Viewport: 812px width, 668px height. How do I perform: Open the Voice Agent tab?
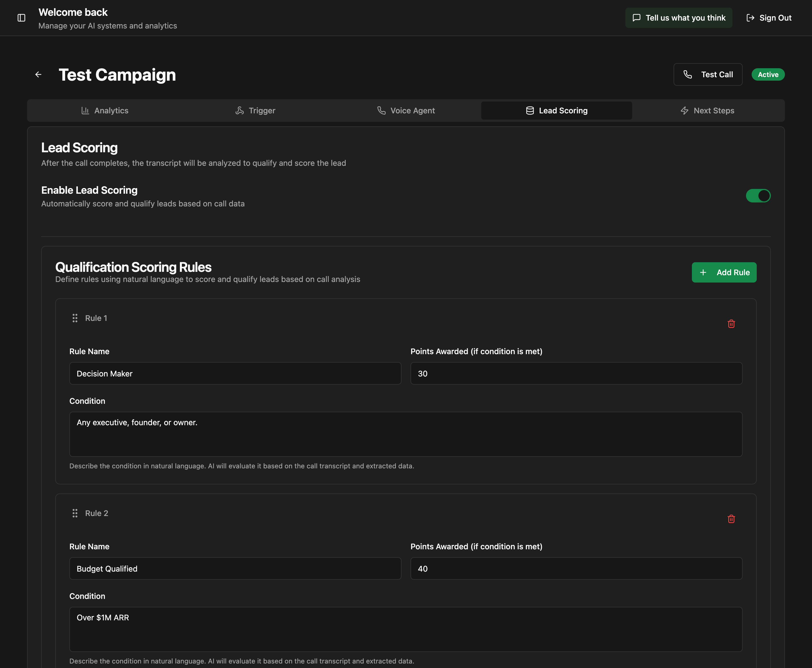[x=406, y=111]
